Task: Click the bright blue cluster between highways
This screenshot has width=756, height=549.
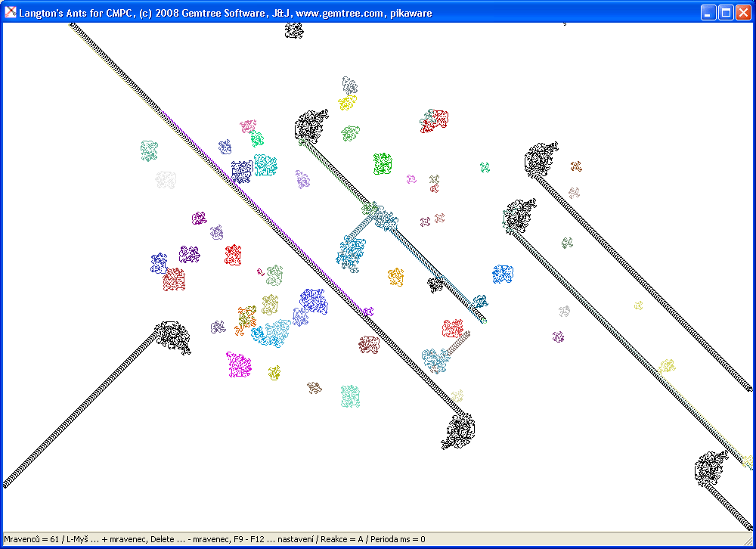Action: click(503, 274)
